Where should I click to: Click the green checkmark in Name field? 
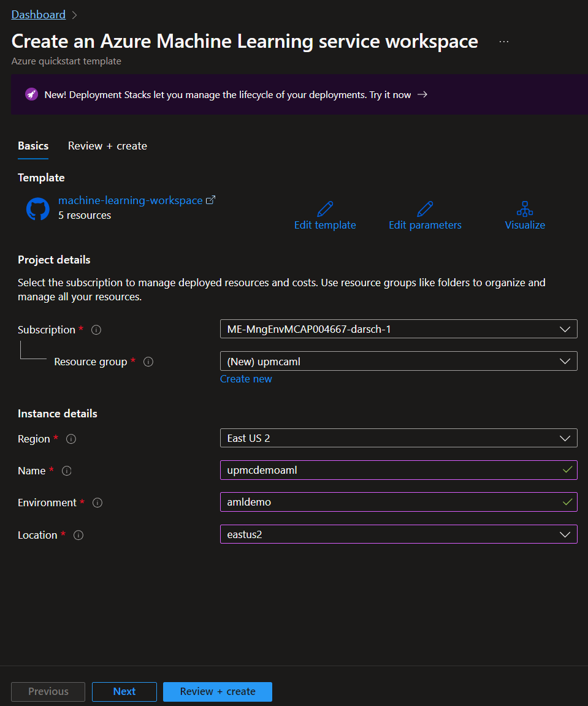[567, 469]
